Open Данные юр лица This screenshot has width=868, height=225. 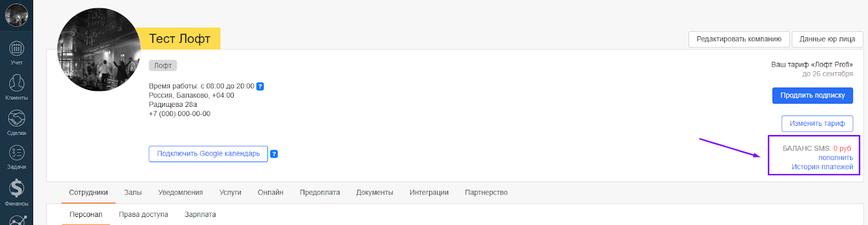(x=827, y=39)
